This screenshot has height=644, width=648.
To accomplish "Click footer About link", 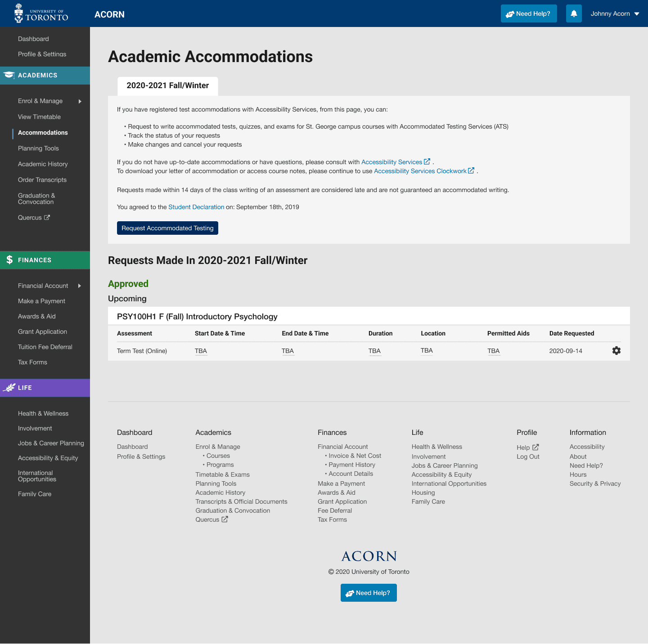I will pos(578,457).
